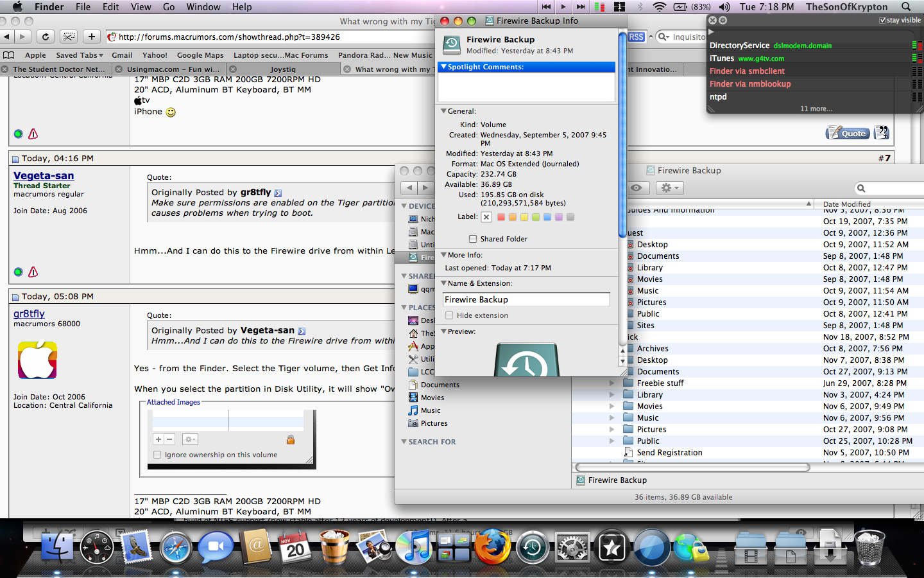Collapse SEARCH FOR in Finder sidebar

(404, 442)
